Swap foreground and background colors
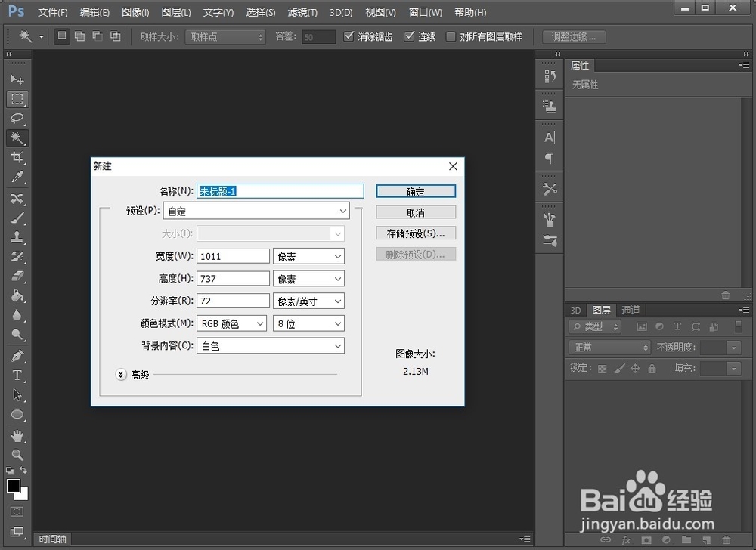Viewport: 756px width, 550px height. point(23,470)
